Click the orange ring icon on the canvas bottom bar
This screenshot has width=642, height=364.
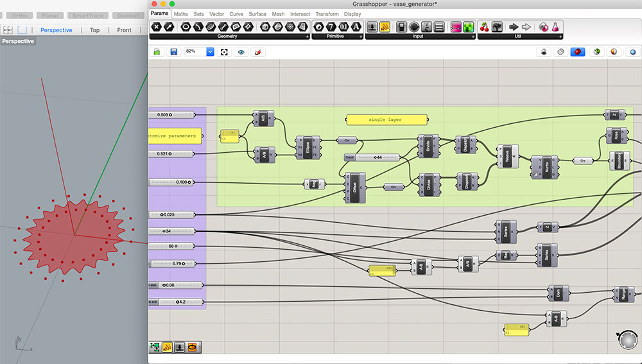point(192,347)
